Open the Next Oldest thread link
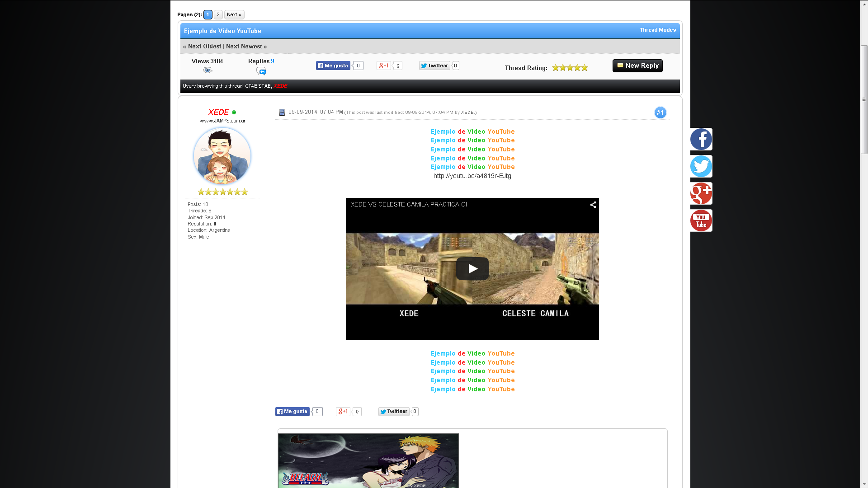The width and height of the screenshot is (868, 488). tap(204, 46)
